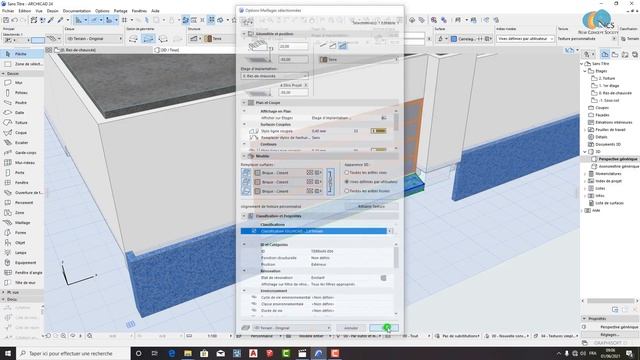Click the Windows taskbar search box

(x=73, y=353)
